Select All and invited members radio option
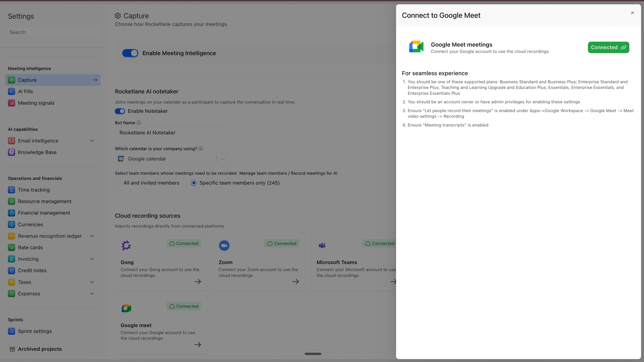644x362 pixels. 118,183
